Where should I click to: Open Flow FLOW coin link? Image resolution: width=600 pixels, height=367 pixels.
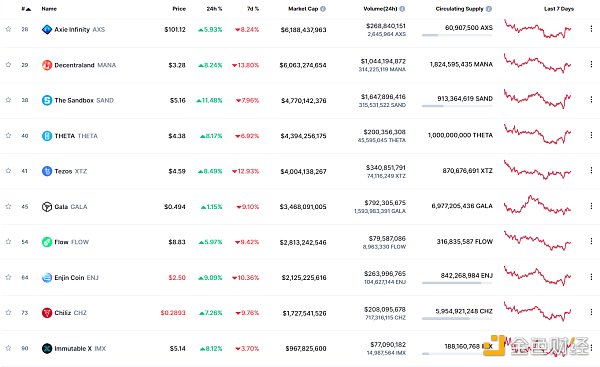[x=71, y=242]
